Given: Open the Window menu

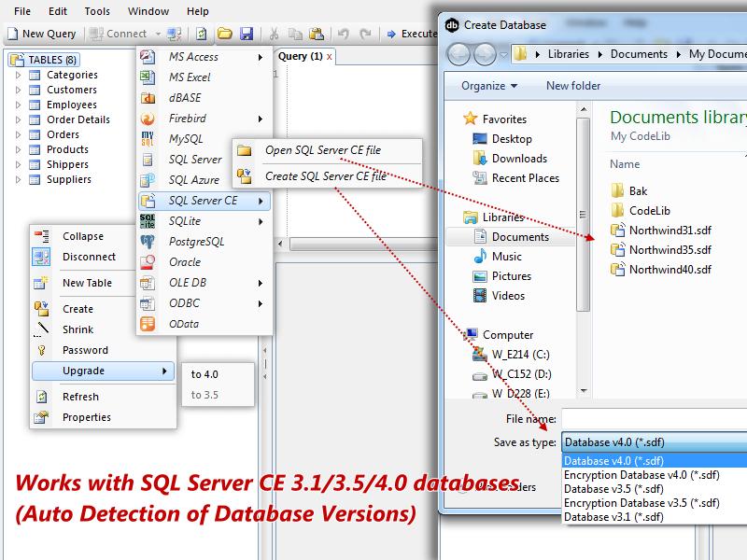Looking at the screenshot, I should pyautogui.click(x=148, y=11).
